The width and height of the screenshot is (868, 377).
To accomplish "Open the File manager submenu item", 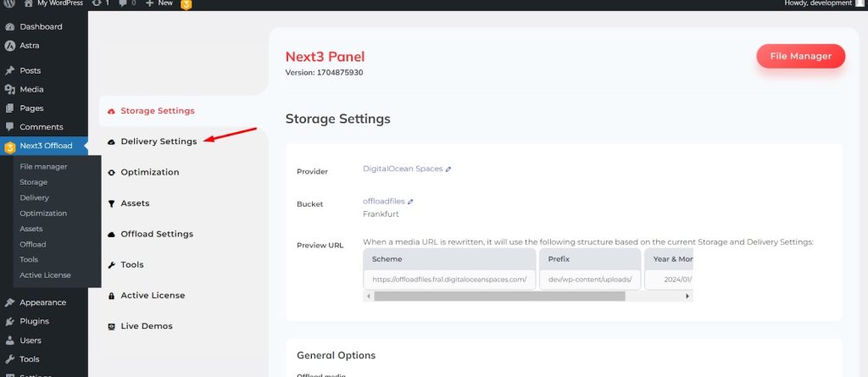I will [43, 167].
